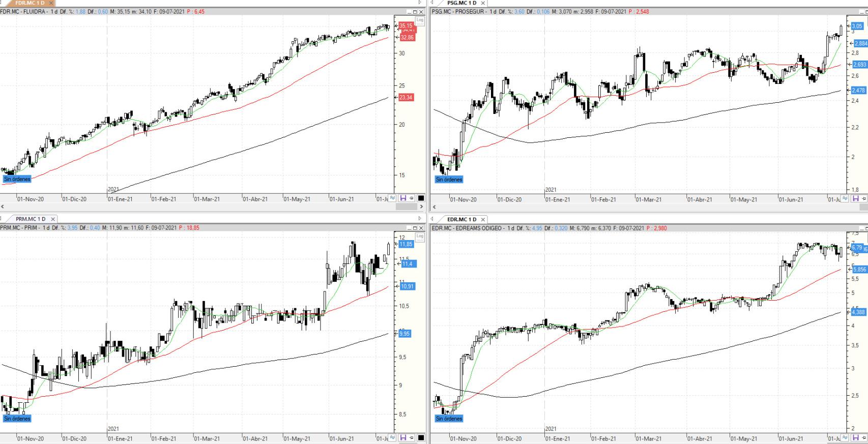The image size is (868, 444).
Task: Switch to the EDR.MC 1 D tab
Action: click(461, 219)
